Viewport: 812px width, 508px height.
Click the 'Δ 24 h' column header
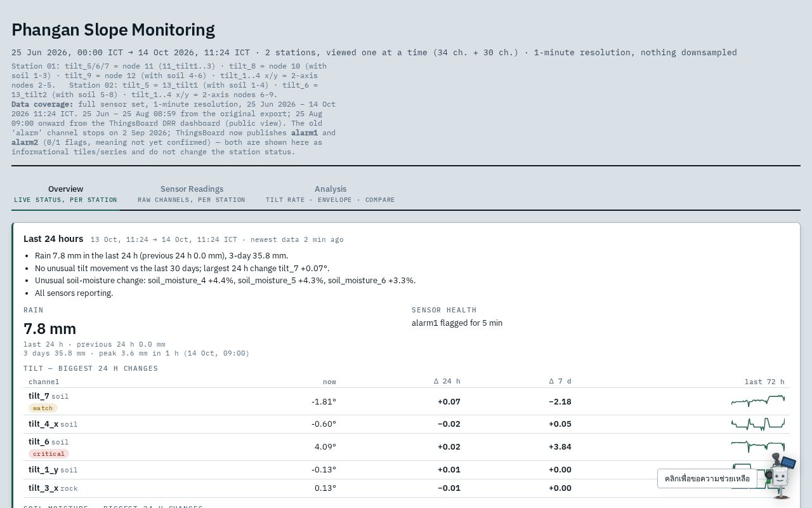pyautogui.click(x=447, y=382)
